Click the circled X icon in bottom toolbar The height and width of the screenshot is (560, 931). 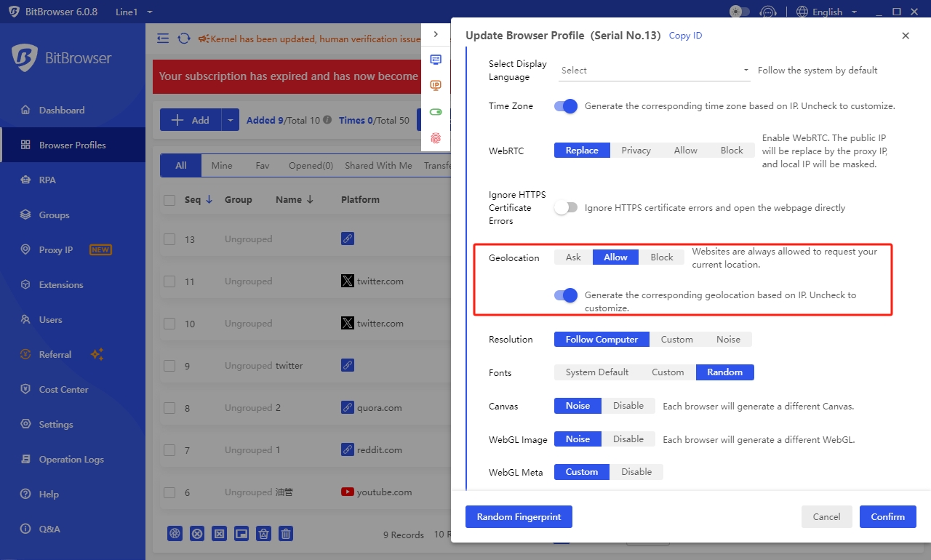point(197,534)
